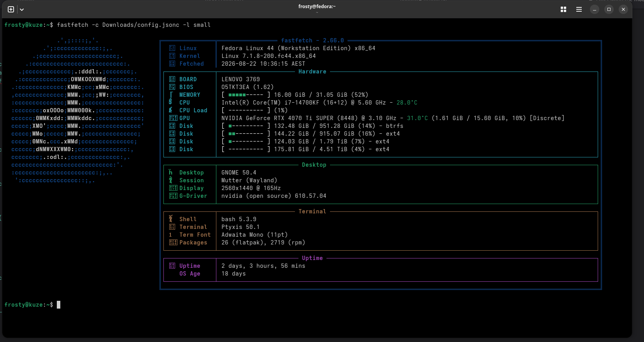Minimize the terminal window
This screenshot has height=342, width=644.
[595, 9]
